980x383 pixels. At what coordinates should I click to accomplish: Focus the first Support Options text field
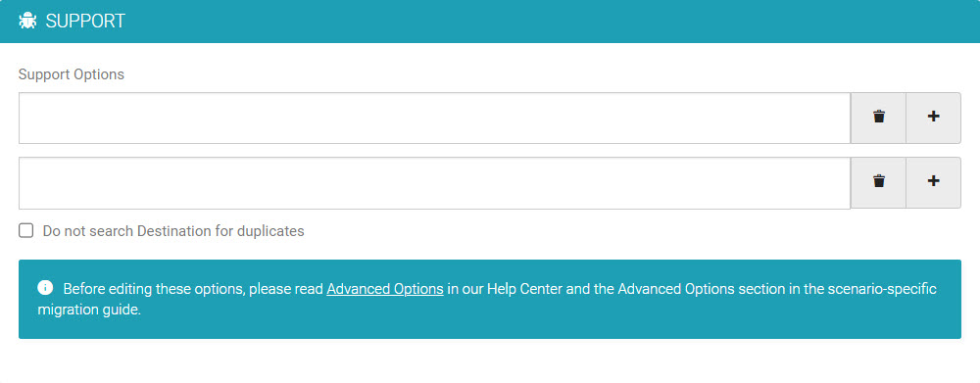coord(434,119)
